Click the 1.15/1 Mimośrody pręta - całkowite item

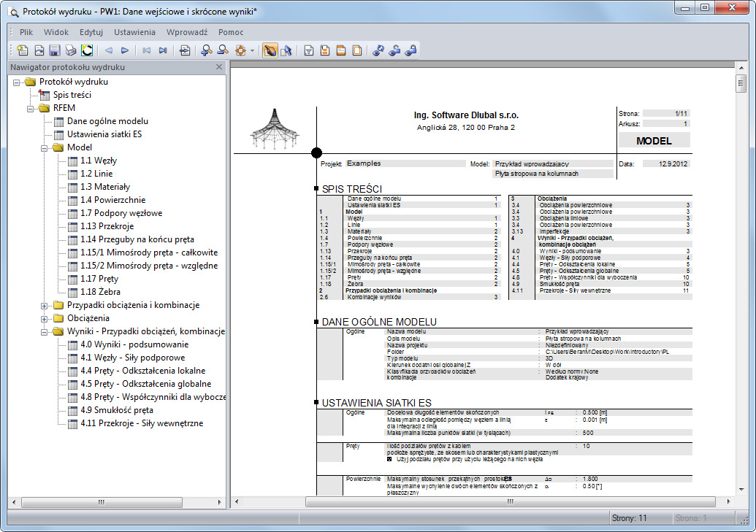click(x=149, y=252)
